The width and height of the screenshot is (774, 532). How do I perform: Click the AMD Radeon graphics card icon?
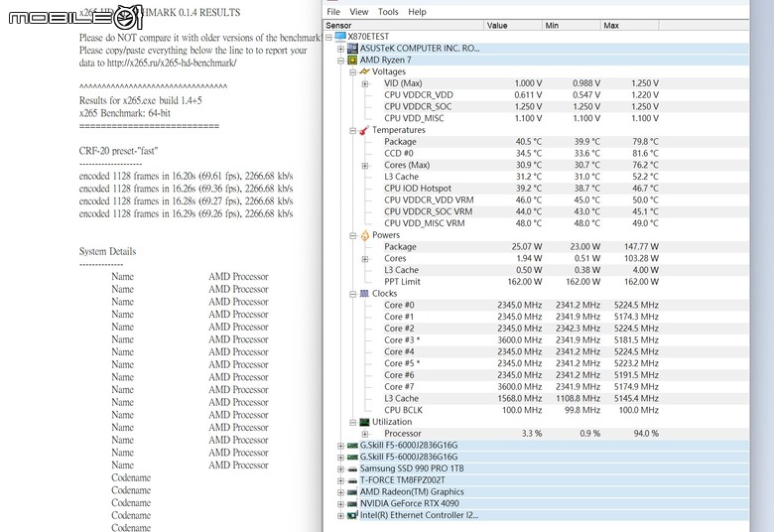click(x=352, y=492)
